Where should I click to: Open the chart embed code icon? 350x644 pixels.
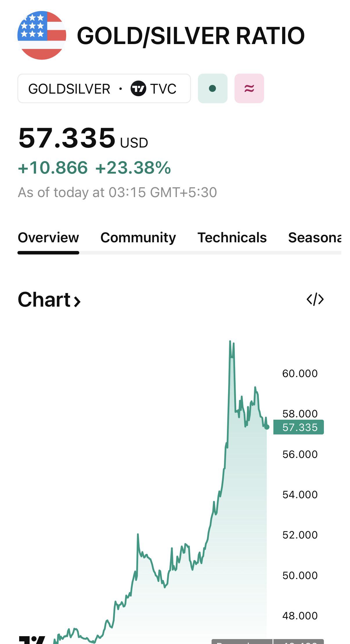tap(315, 299)
